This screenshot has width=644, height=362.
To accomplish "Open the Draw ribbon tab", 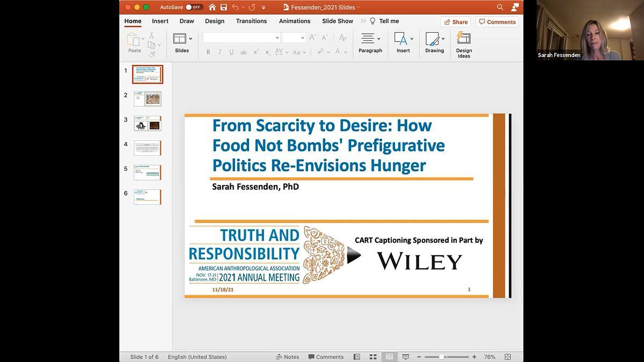I will point(187,21).
